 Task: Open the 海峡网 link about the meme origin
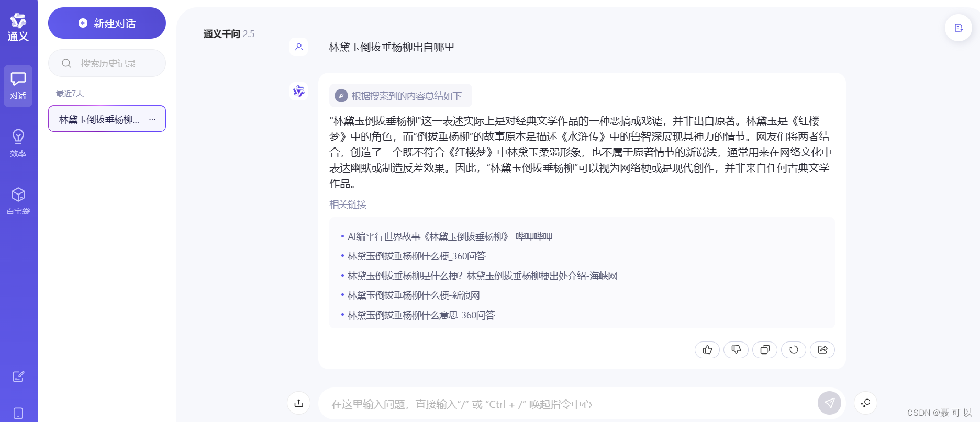point(483,276)
